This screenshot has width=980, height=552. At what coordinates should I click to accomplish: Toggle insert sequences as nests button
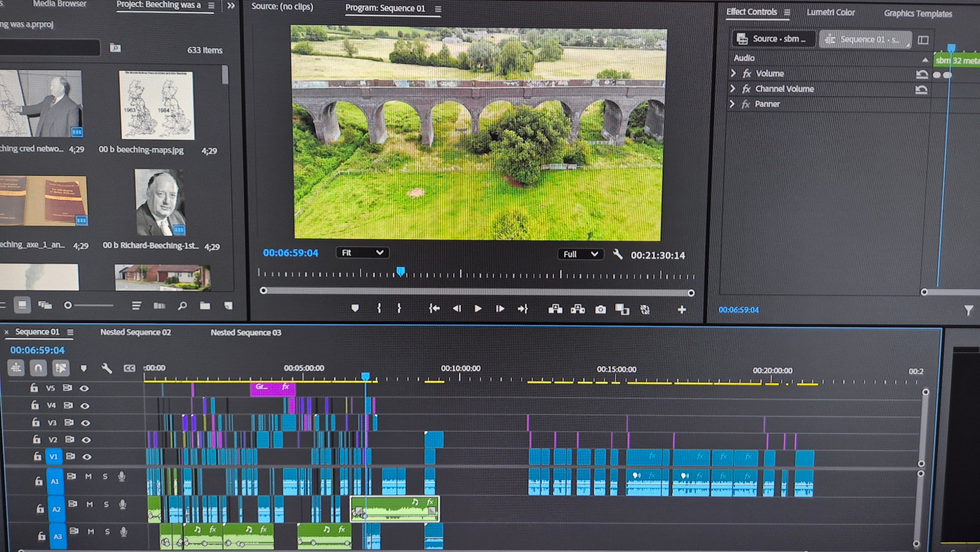pyautogui.click(x=16, y=367)
